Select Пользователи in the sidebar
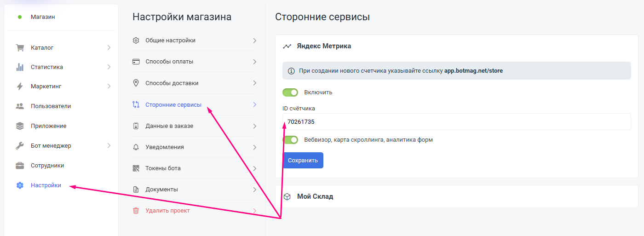This screenshot has height=236, width=644. click(51, 106)
